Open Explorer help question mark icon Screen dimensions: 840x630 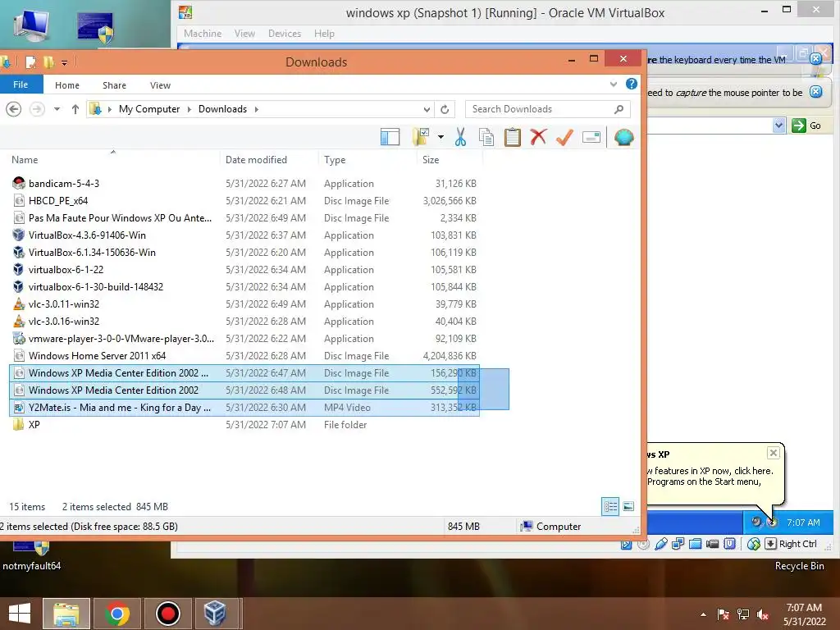(632, 84)
